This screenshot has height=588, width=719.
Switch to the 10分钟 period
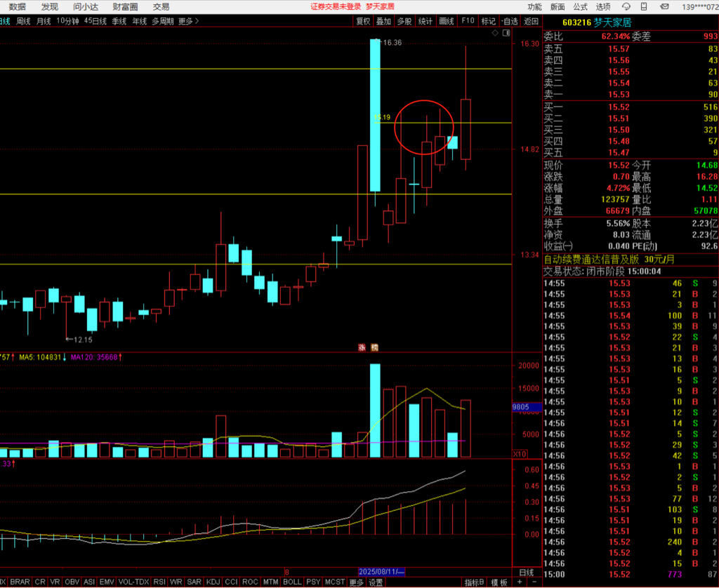click(67, 21)
